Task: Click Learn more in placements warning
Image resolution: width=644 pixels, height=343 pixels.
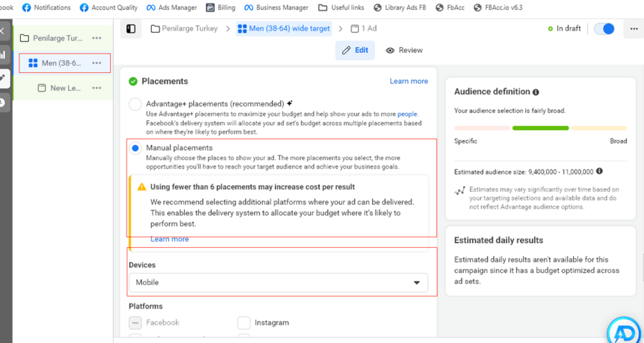Action: (x=170, y=239)
